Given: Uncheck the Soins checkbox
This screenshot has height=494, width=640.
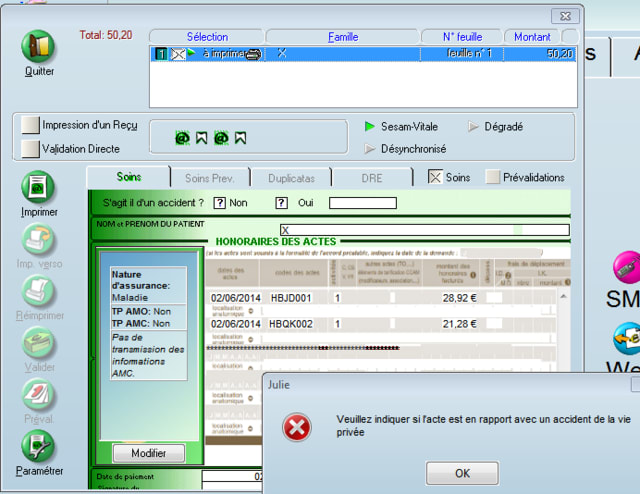Looking at the screenshot, I should [435, 177].
